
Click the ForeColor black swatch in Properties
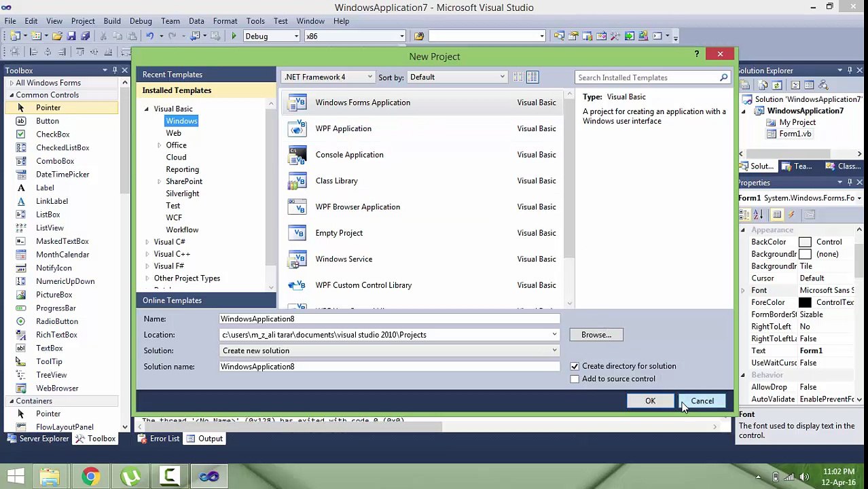coord(805,302)
